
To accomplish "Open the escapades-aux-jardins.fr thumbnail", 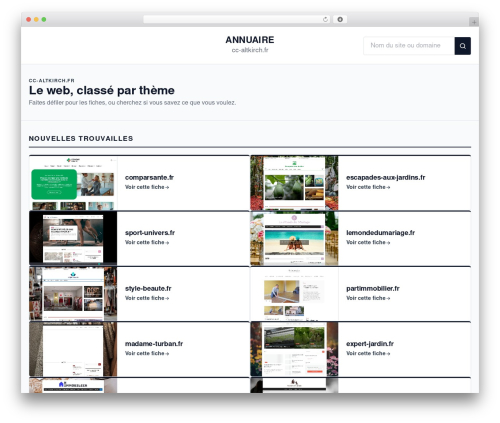I will point(294,183).
